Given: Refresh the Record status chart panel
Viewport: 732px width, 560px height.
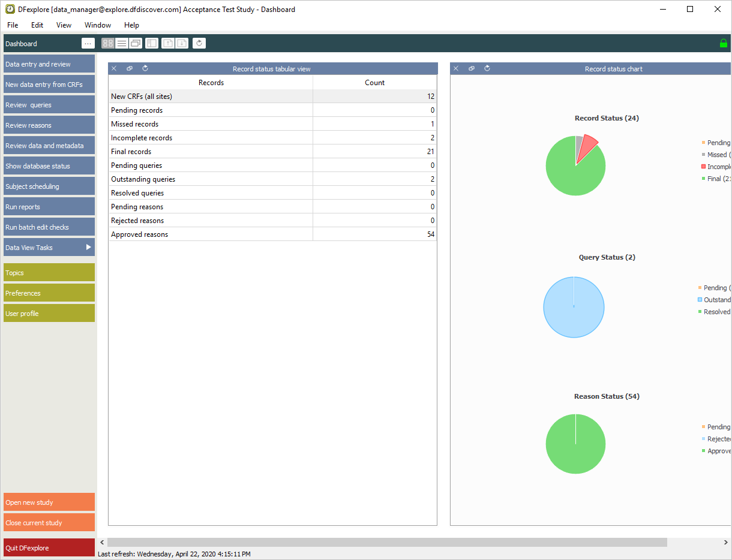Looking at the screenshot, I should pos(487,68).
